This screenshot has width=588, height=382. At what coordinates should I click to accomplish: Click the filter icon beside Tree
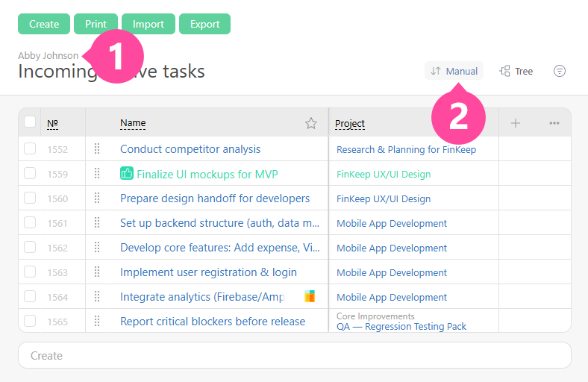click(x=560, y=71)
